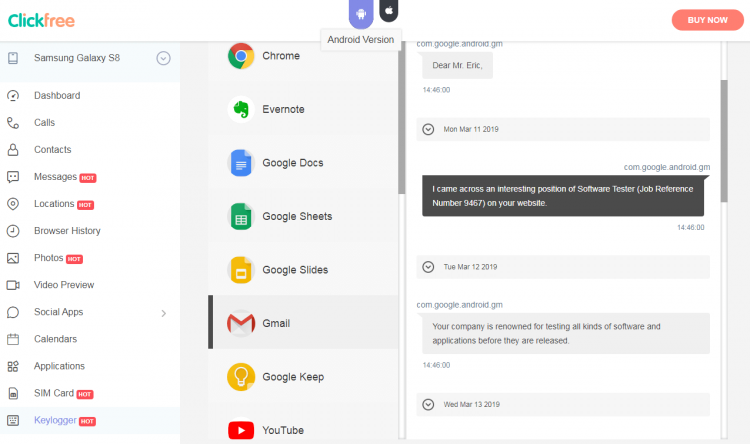The width and height of the screenshot is (750, 444).
Task: Switch to Android version icon
Action: coord(361,13)
